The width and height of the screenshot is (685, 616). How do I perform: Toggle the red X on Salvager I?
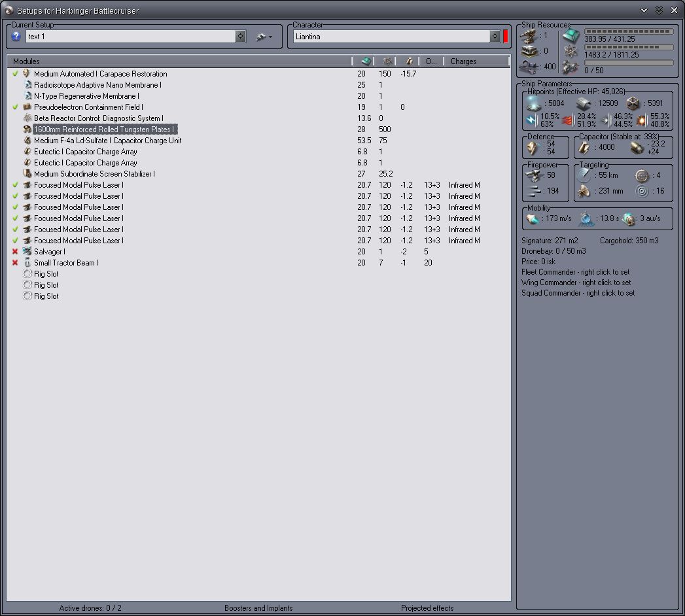[15, 252]
